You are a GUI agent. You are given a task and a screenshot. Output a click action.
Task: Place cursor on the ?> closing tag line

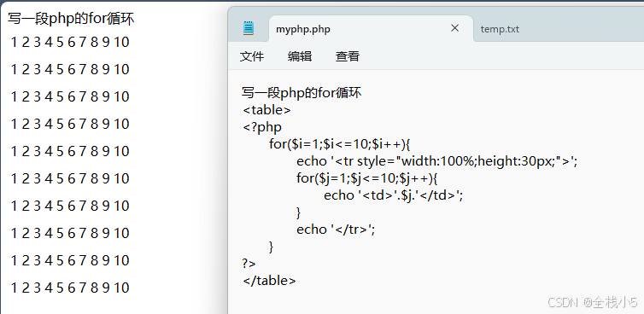click(x=249, y=264)
